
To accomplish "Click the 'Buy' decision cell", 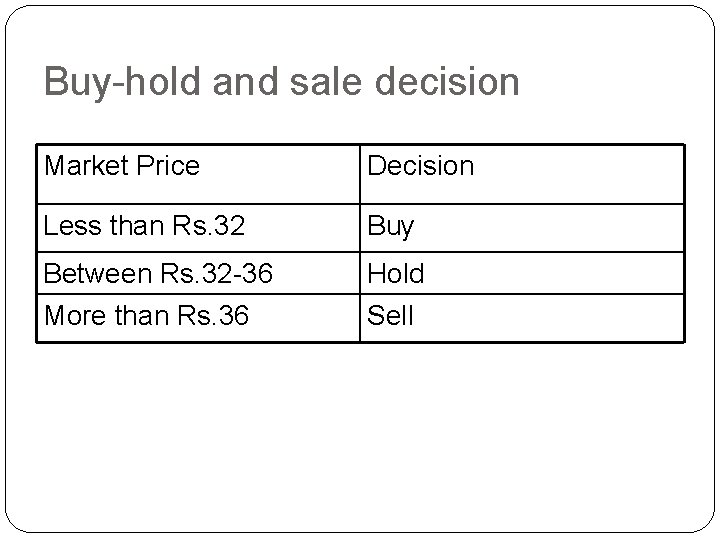I will pos(522,228).
